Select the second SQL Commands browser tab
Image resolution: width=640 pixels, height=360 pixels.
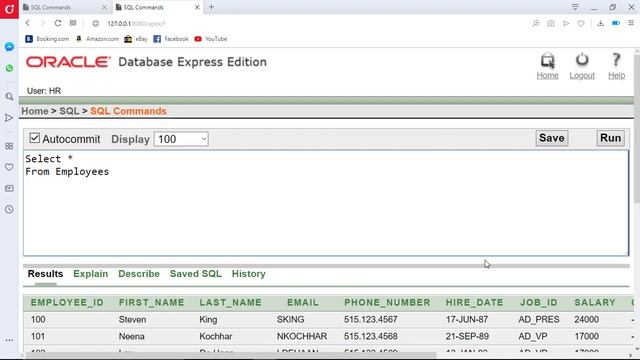(157, 7)
